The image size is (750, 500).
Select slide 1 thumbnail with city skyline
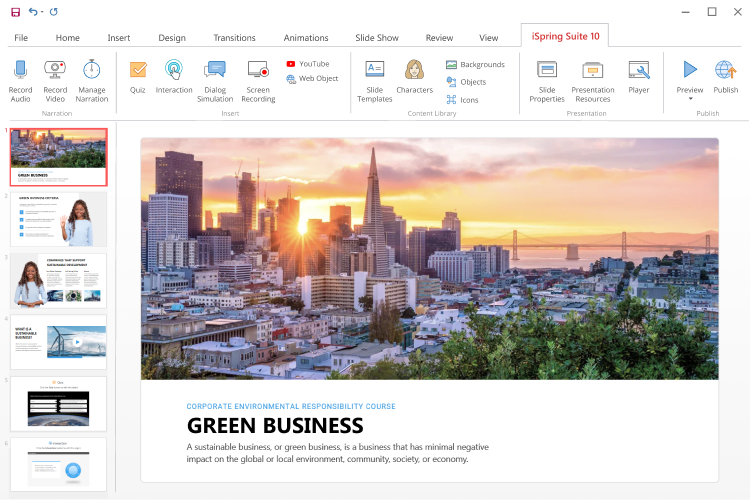tap(58, 157)
